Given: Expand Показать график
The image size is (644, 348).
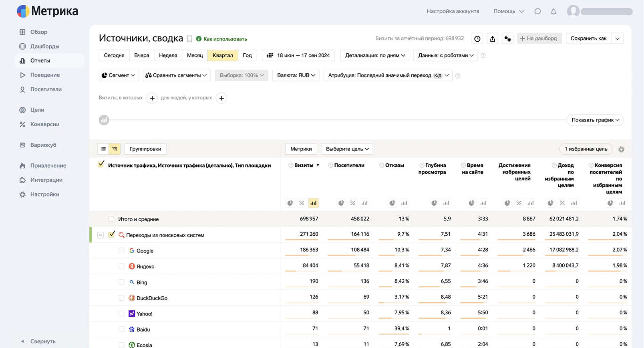Looking at the screenshot, I should (x=595, y=120).
